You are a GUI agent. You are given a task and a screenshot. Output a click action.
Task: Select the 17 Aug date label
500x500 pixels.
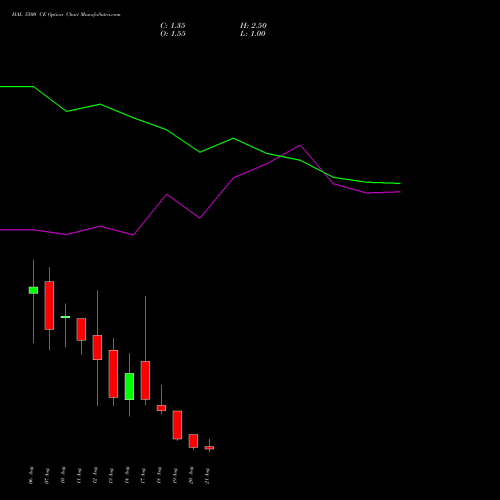click(x=143, y=476)
